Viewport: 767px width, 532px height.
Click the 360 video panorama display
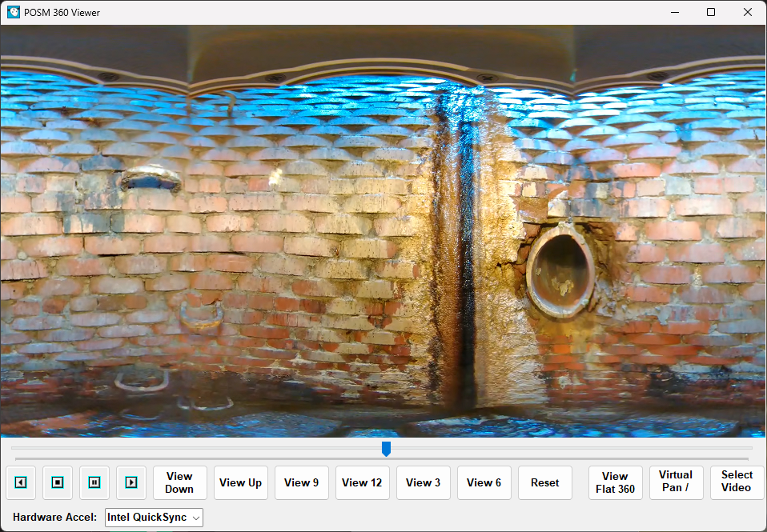point(383,230)
